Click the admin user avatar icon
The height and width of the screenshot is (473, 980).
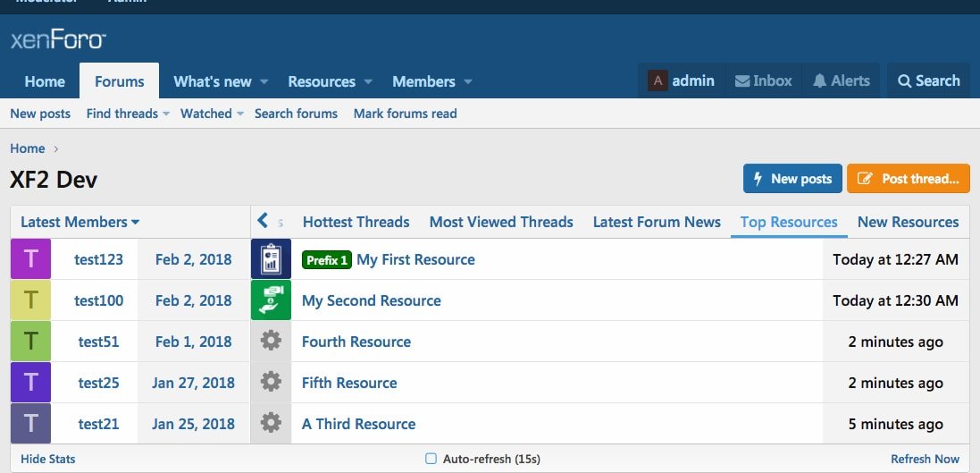click(658, 80)
